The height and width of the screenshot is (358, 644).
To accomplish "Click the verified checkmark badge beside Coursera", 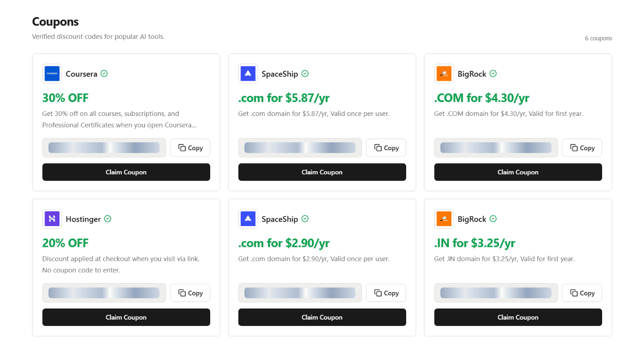I will [104, 74].
